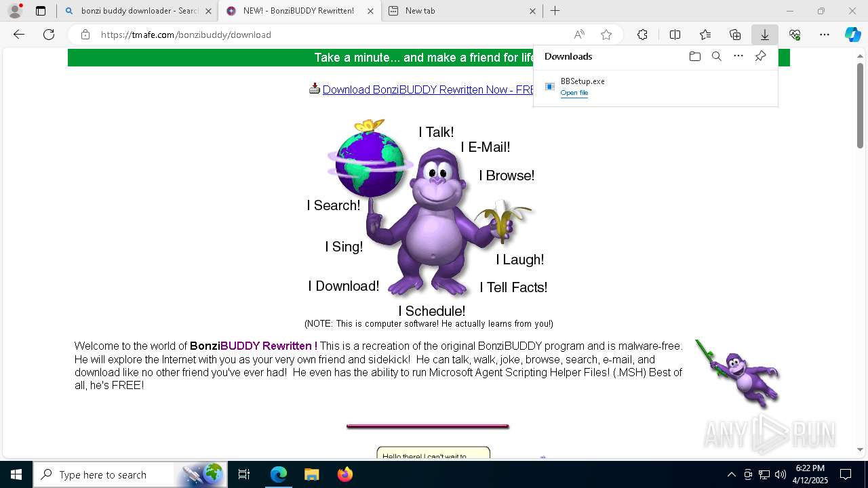Close the New tab
868x488 pixels.
[x=532, y=11]
